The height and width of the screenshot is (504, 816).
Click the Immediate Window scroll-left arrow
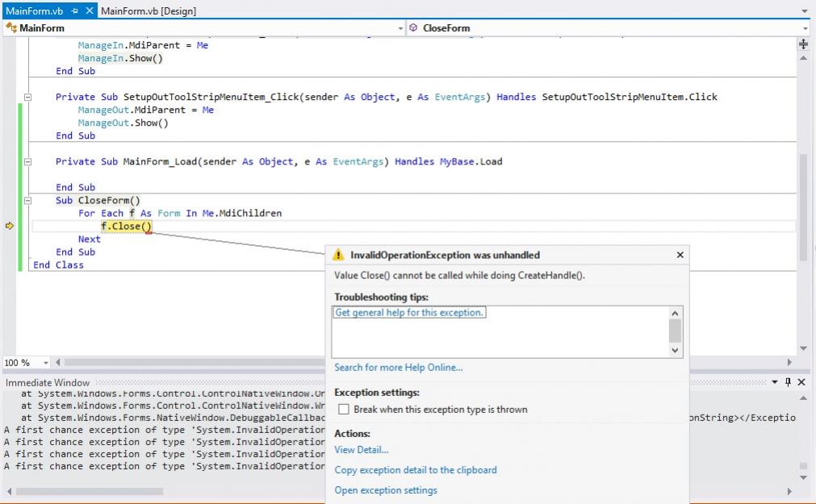(x=9, y=492)
